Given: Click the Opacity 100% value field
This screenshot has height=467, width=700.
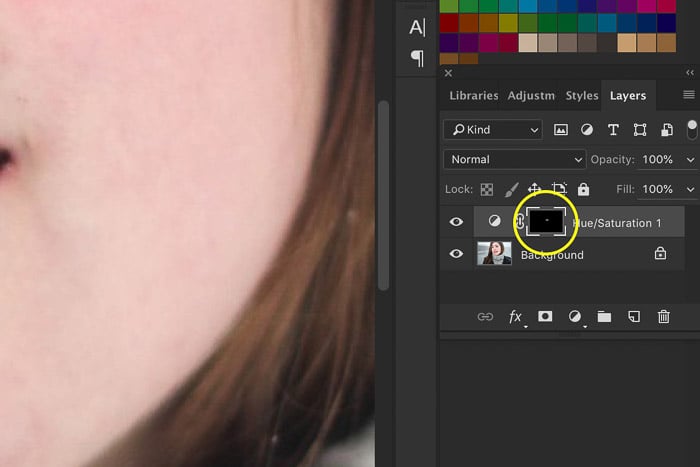Looking at the screenshot, I should point(658,160).
